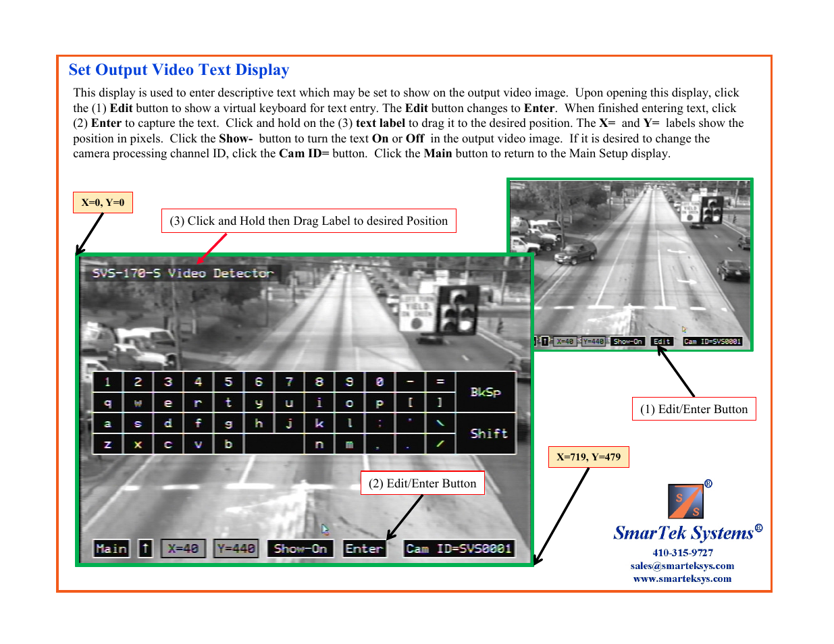Tap the 0 key on virtual keyboard
Screen dimensions: 834x644
[380, 382]
